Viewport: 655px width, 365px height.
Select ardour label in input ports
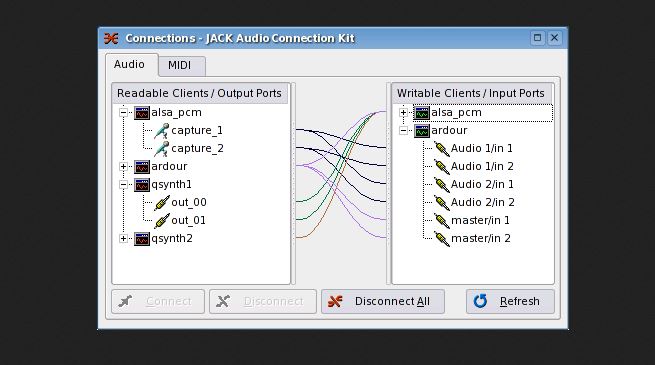coord(449,131)
